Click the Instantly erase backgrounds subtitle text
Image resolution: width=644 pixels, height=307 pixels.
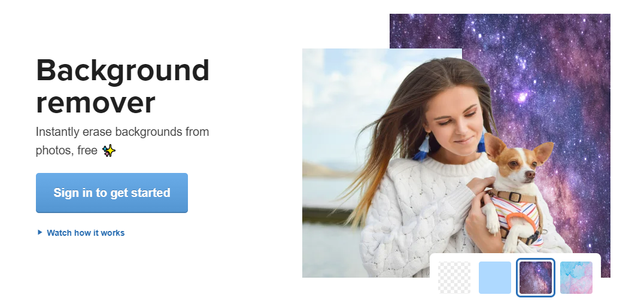click(x=122, y=141)
